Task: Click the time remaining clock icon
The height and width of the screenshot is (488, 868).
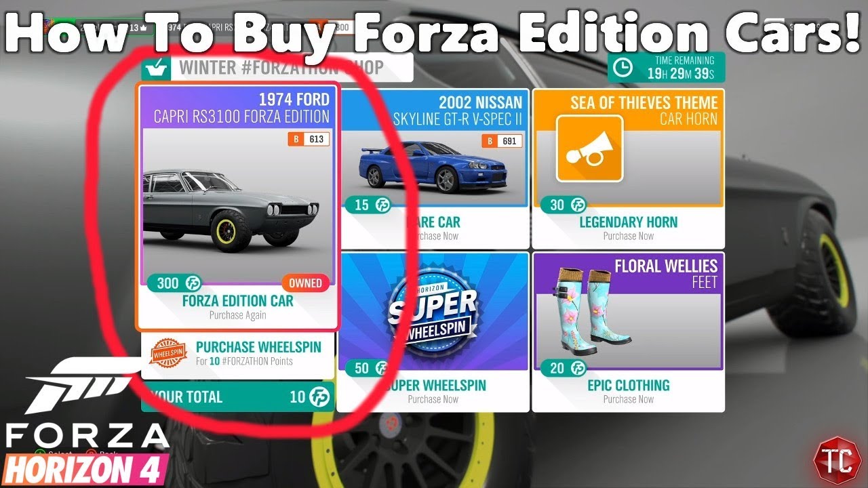Action: click(622, 67)
